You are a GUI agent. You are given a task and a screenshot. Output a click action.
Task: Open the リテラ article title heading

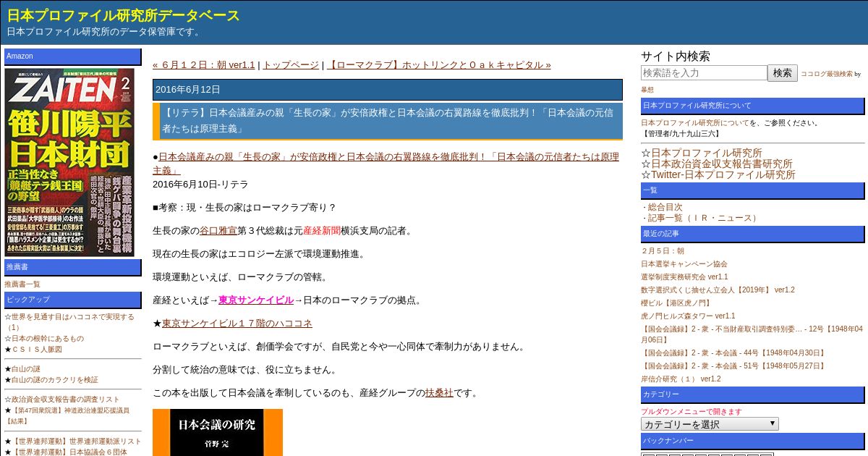pos(388,121)
